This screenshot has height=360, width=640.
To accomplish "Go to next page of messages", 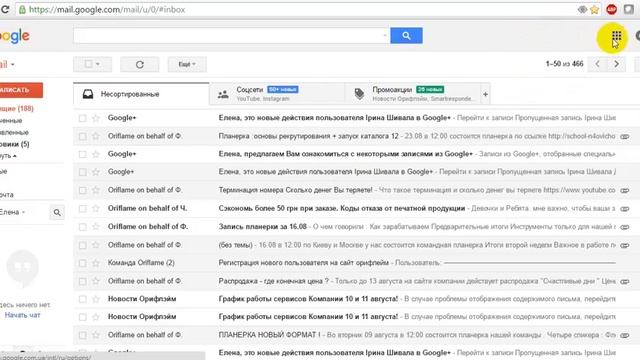I will coord(616,64).
